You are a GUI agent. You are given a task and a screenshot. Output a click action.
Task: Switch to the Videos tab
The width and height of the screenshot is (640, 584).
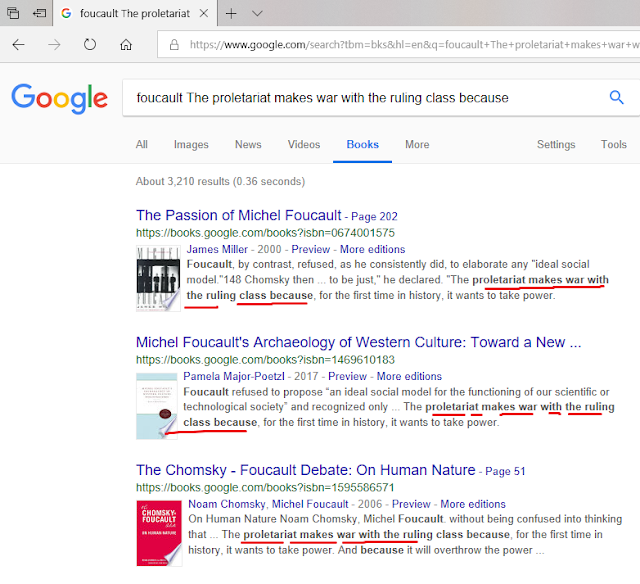tap(304, 144)
